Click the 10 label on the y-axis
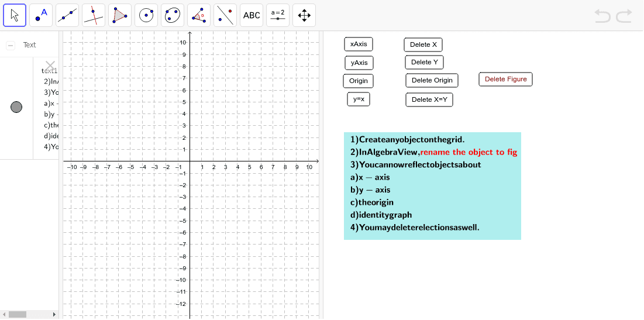644x320 pixels. click(x=183, y=42)
